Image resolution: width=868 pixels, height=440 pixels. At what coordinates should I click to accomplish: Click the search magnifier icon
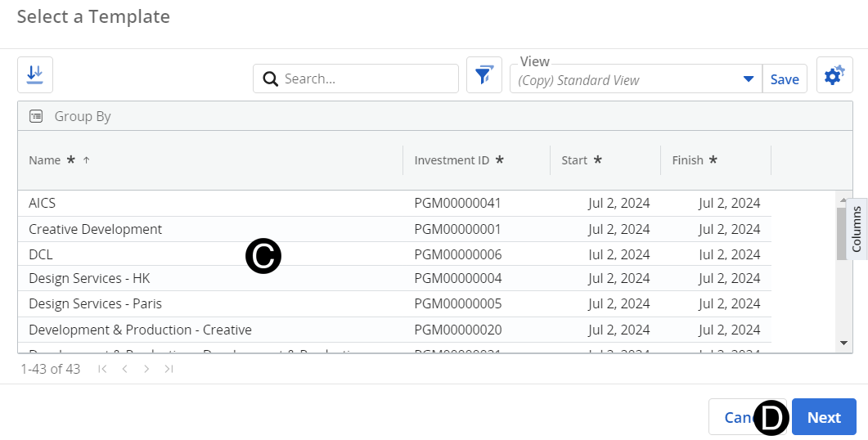click(271, 79)
